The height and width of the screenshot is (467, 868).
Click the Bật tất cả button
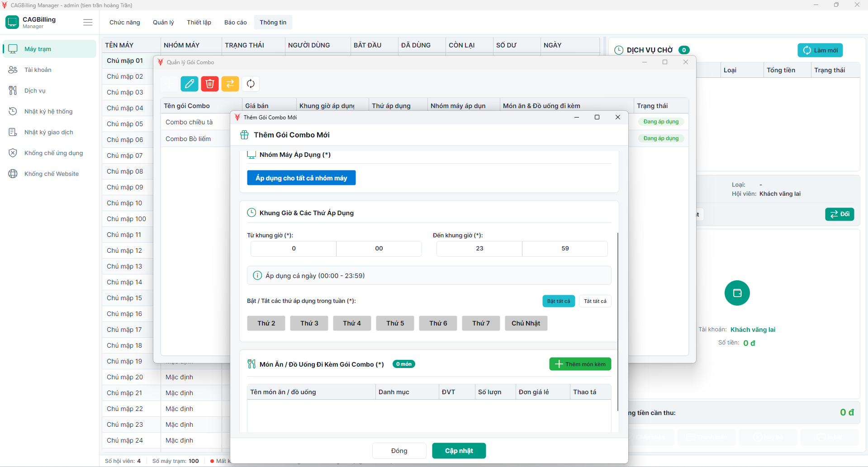pyautogui.click(x=559, y=301)
